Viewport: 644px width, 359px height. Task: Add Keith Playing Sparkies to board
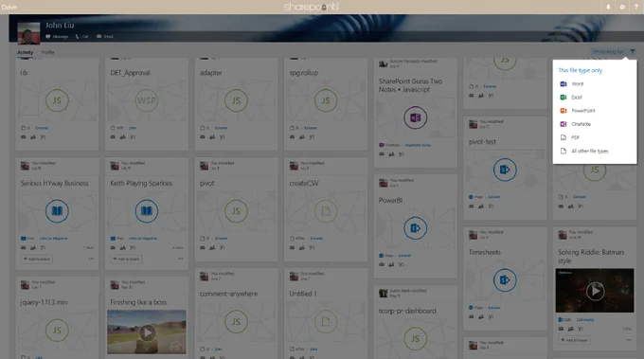tap(127, 260)
